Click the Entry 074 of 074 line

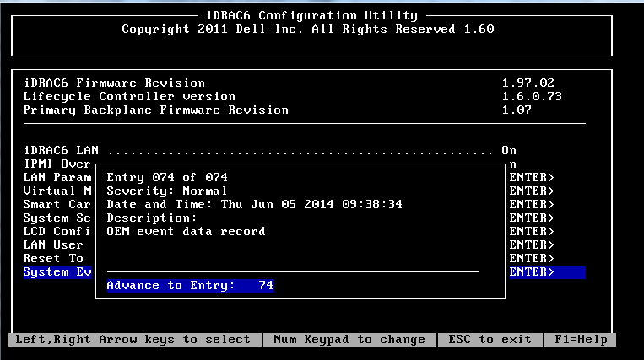click(x=167, y=178)
